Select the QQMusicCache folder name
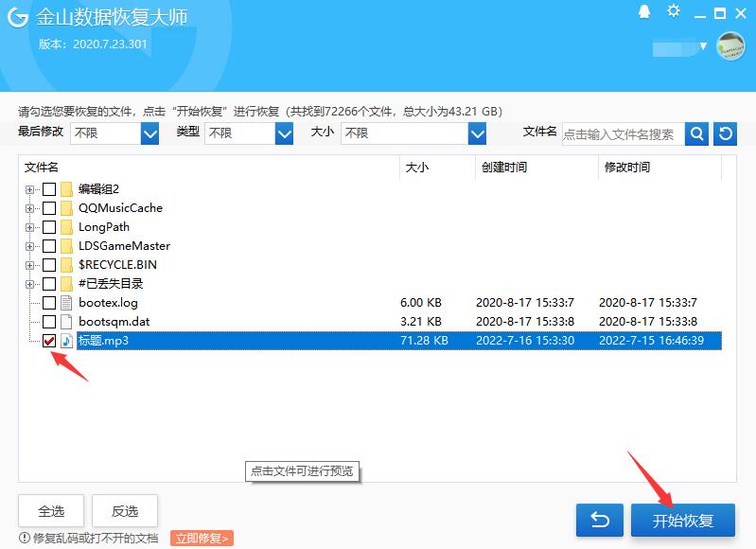 point(120,208)
